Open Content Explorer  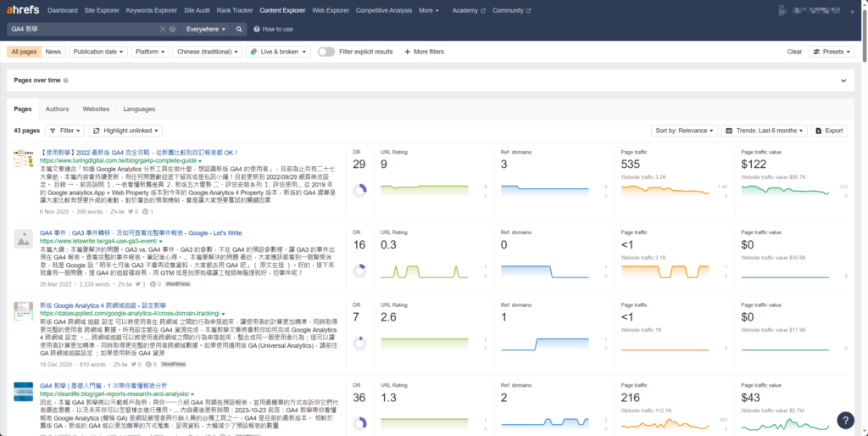(282, 10)
